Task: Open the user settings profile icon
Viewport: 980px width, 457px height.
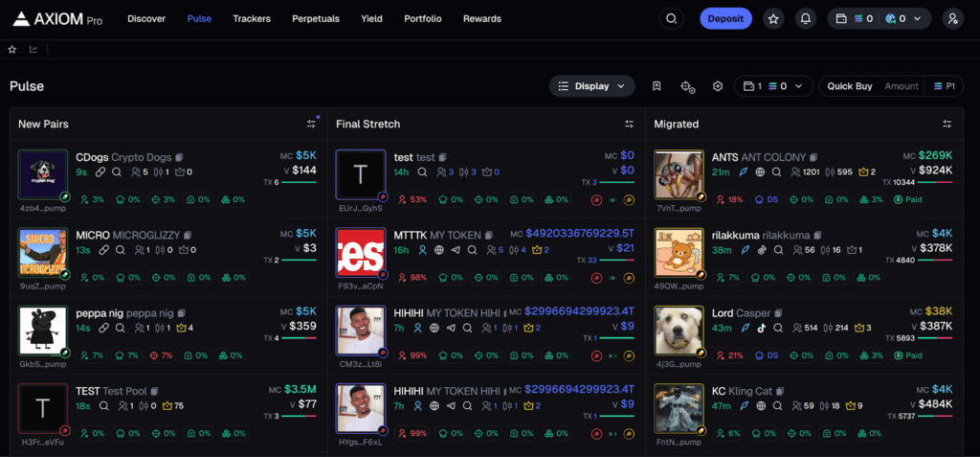Action: tap(952, 19)
